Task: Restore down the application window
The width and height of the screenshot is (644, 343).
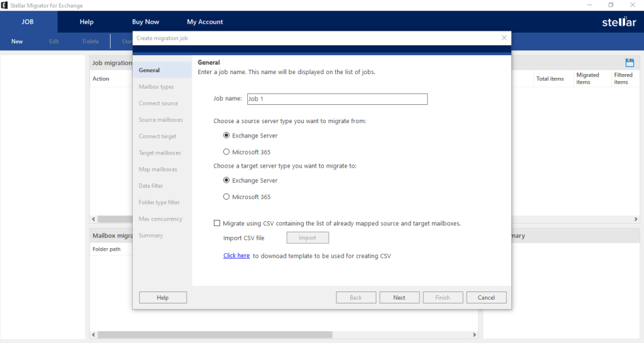Action: pyautogui.click(x=611, y=5)
